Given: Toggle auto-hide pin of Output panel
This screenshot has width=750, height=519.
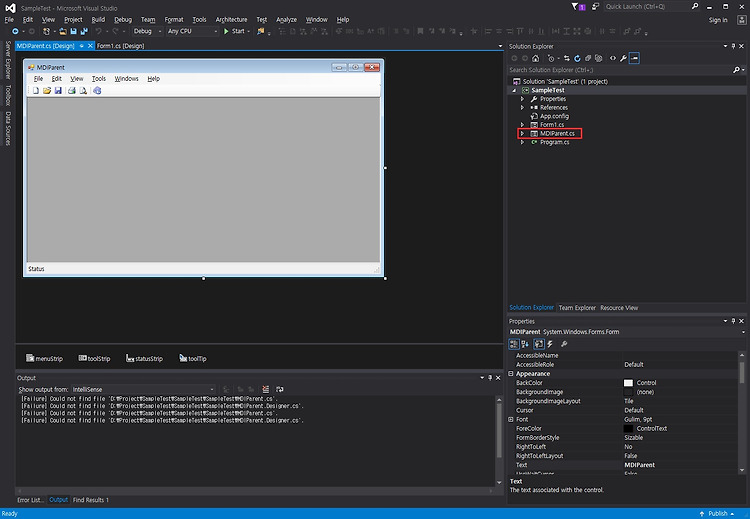Looking at the screenshot, I should click(x=490, y=378).
